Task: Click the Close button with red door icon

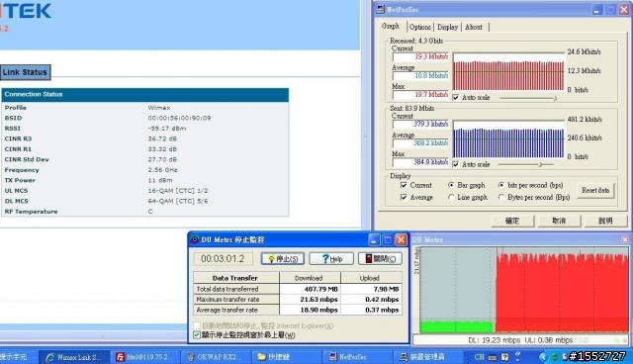Action: tap(380, 259)
